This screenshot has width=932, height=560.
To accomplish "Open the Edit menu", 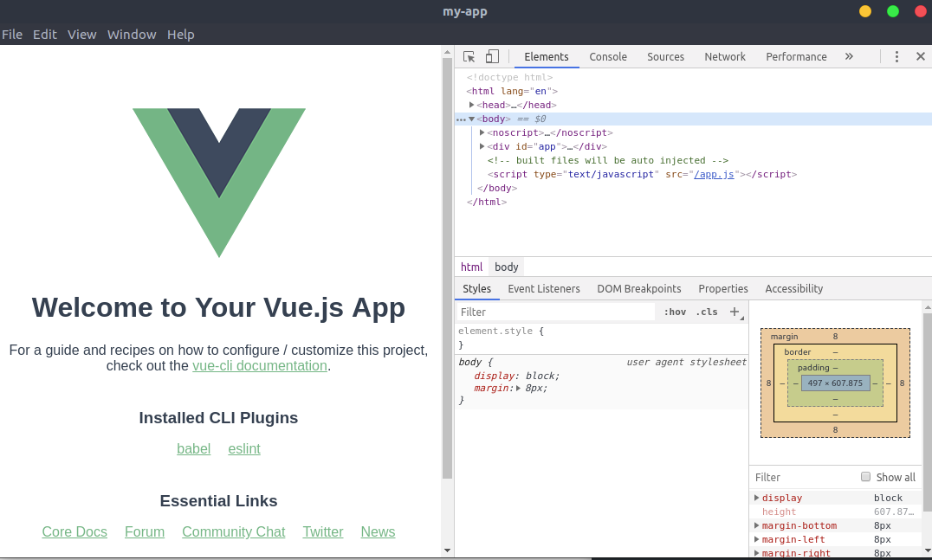I will point(44,35).
